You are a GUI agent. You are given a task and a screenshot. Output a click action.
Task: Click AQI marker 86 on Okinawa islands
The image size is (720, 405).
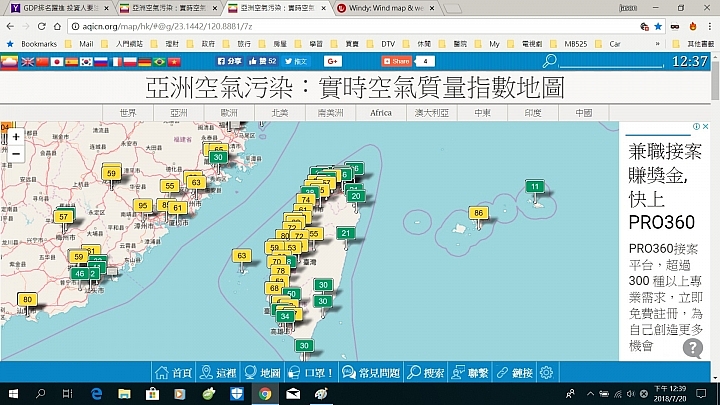(478, 213)
